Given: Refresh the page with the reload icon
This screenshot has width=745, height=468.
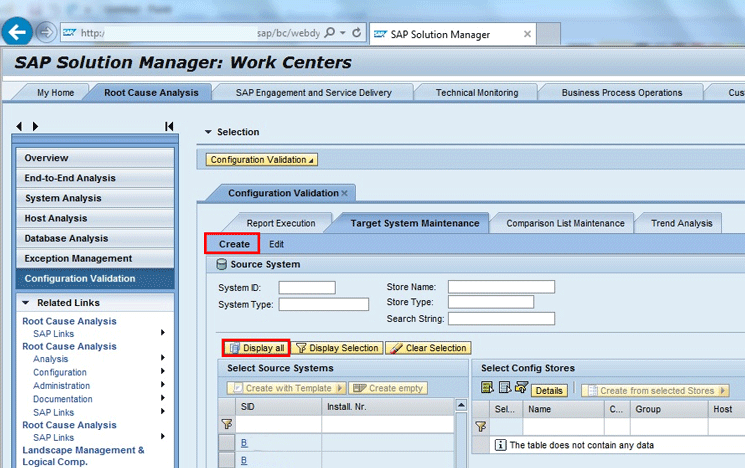Looking at the screenshot, I should click(356, 32).
